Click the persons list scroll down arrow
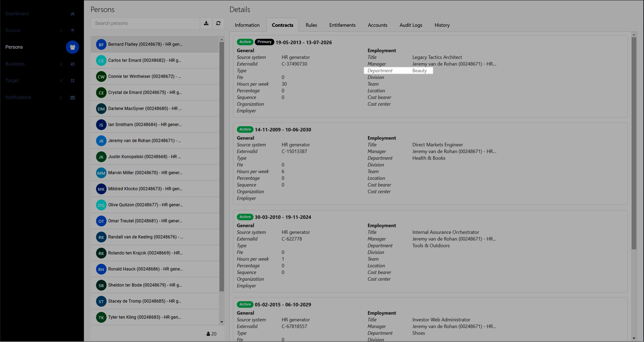Viewport: 644px width, 342px height. tap(222, 322)
